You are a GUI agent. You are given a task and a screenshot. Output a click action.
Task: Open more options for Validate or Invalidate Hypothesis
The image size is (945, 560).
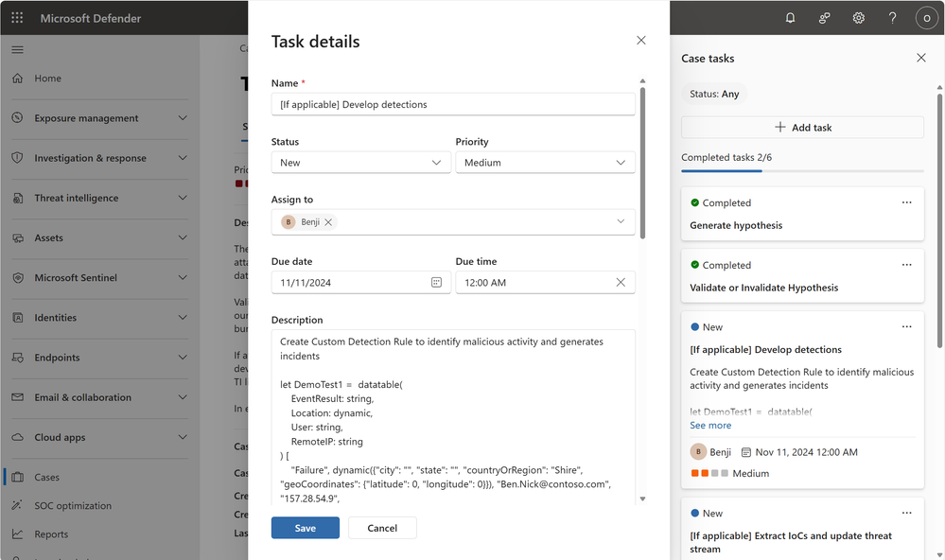click(906, 265)
